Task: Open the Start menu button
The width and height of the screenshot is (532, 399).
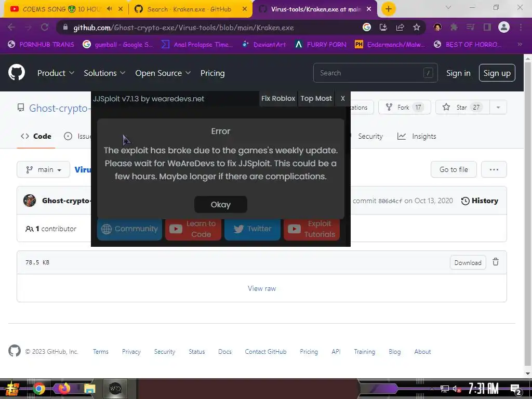Action: click(12, 389)
